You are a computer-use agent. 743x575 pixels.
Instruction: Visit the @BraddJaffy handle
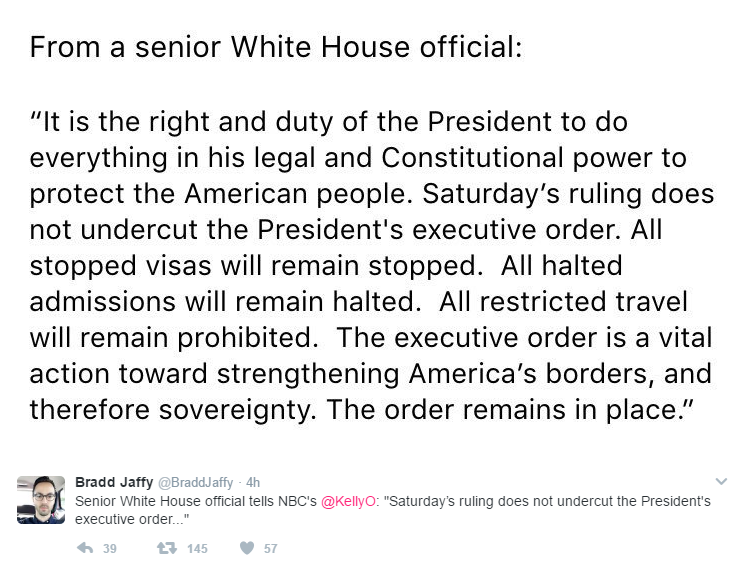click(198, 483)
